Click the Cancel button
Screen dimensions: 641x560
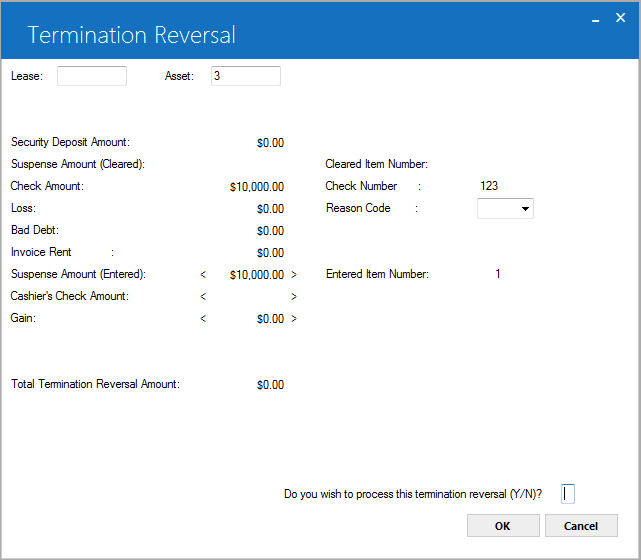pyautogui.click(x=581, y=526)
